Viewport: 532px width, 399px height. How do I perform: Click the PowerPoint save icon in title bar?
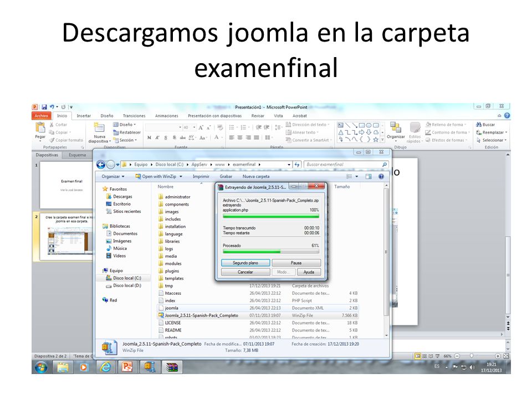click(x=44, y=107)
